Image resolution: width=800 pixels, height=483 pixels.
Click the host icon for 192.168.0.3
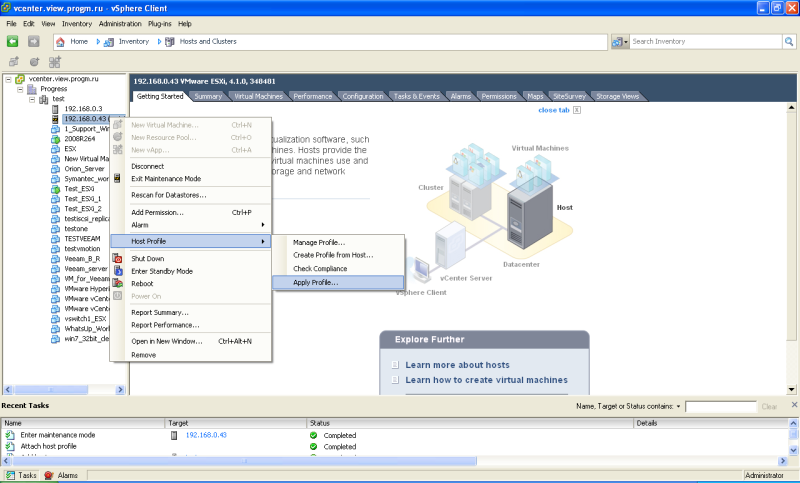pyautogui.click(x=55, y=109)
